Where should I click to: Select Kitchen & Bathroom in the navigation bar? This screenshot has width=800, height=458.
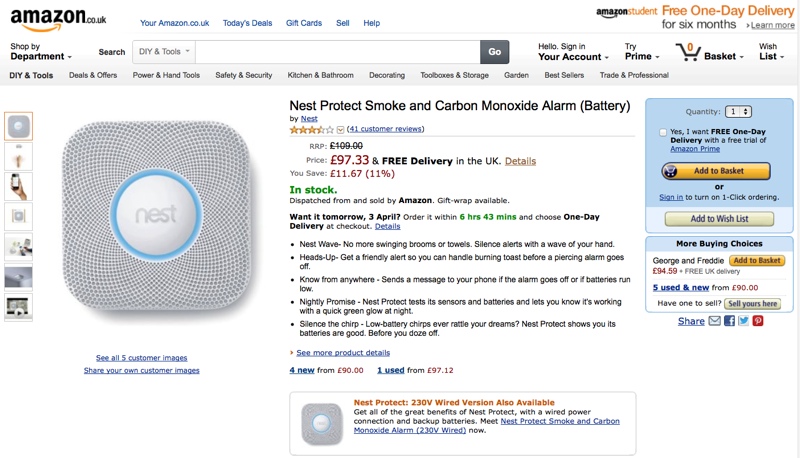[320, 75]
